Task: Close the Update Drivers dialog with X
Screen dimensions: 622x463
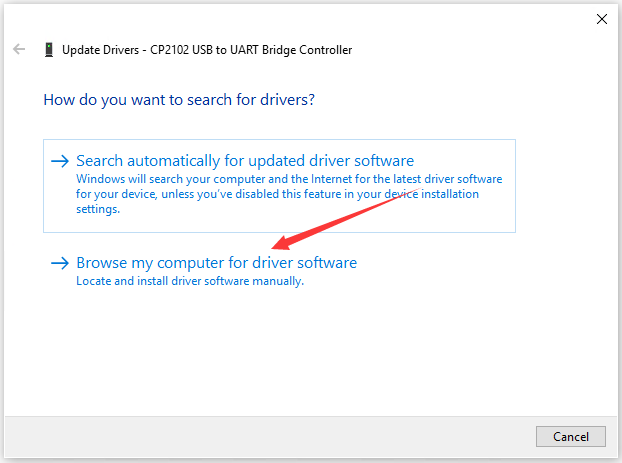Action: click(601, 18)
